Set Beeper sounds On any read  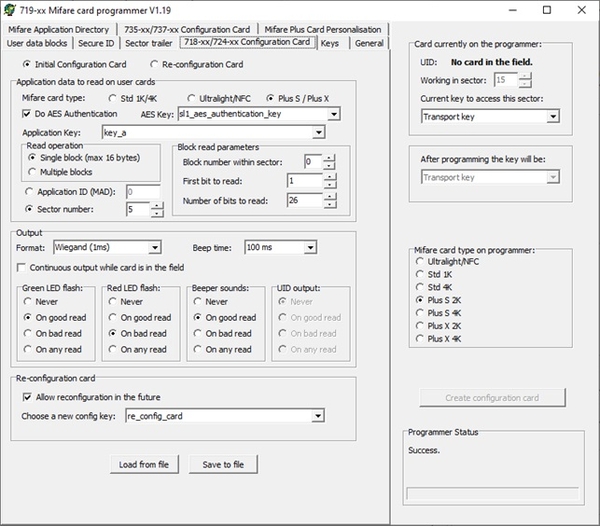pos(223,349)
